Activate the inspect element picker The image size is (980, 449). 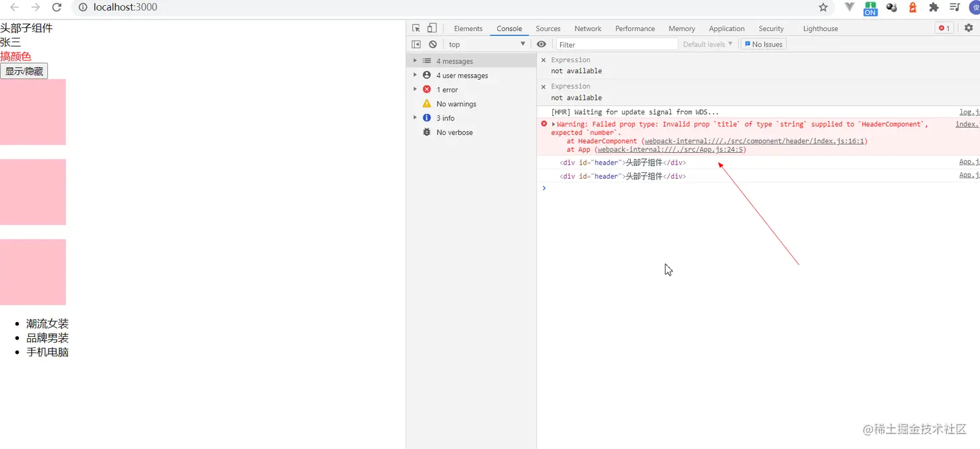pos(416,28)
